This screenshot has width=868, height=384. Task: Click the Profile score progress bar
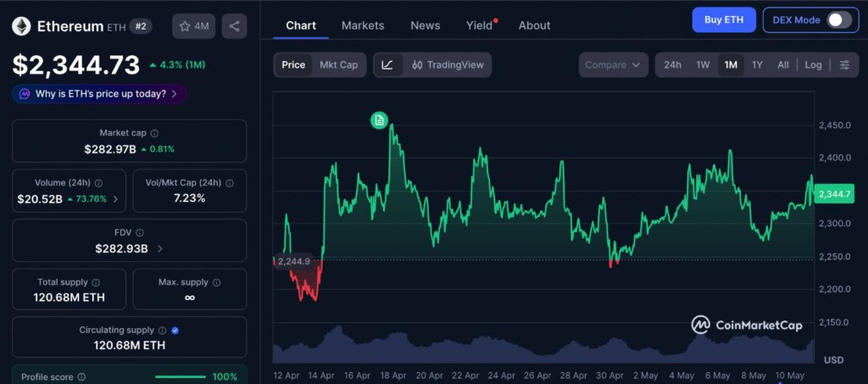click(181, 377)
